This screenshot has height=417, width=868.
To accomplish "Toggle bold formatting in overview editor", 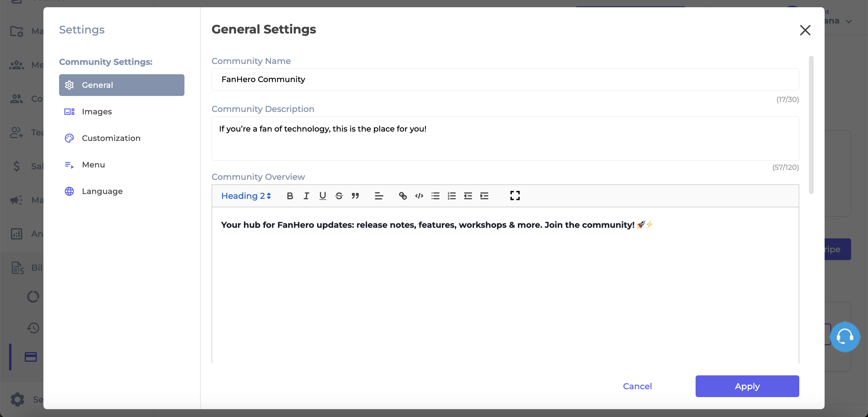I will point(290,196).
